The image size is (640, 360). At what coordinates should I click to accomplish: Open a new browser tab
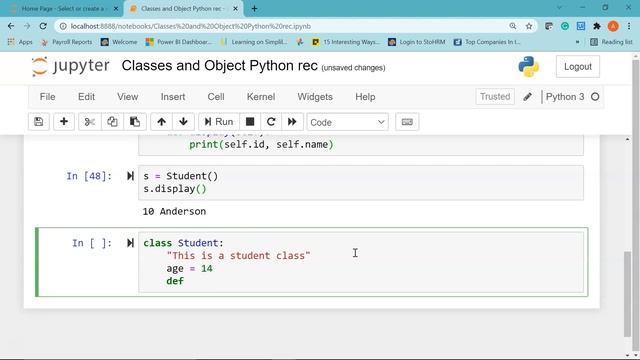(x=254, y=9)
